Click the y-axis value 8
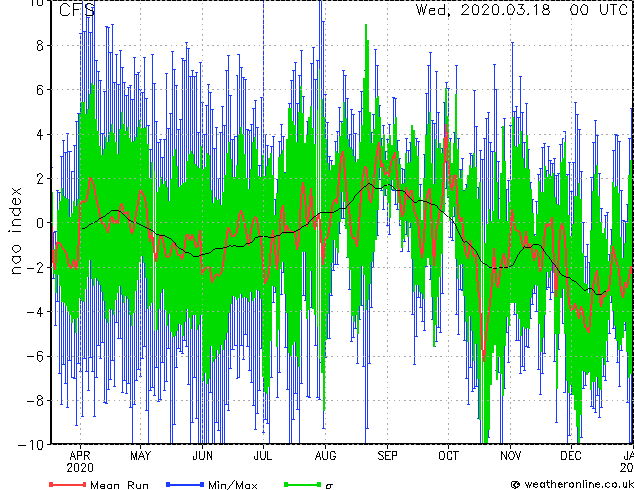Screen dimensions: 634x490 click(x=40, y=45)
